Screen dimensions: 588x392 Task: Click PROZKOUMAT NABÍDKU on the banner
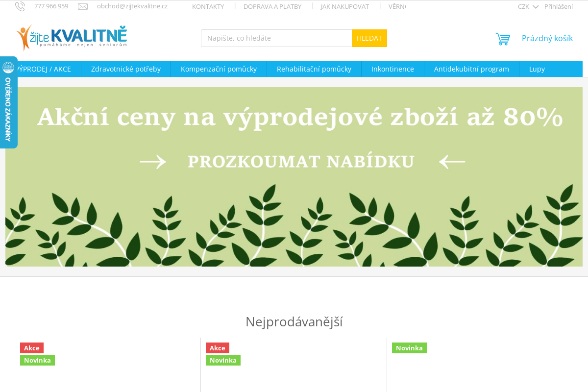pos(300,161)
